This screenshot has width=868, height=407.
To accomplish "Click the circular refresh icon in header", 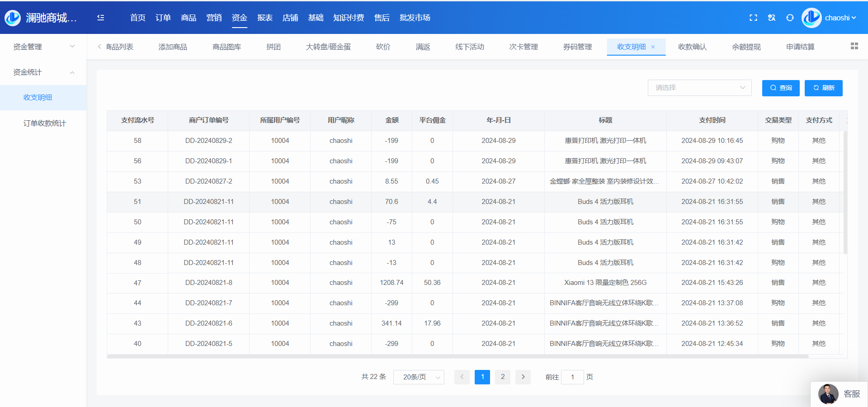I will pos(790,18).
